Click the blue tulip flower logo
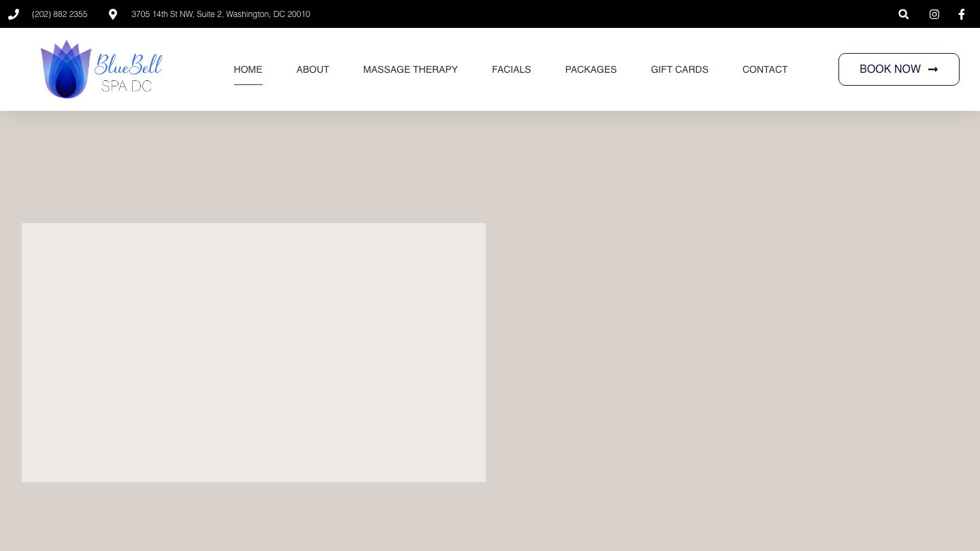 [x=66, y=69]
